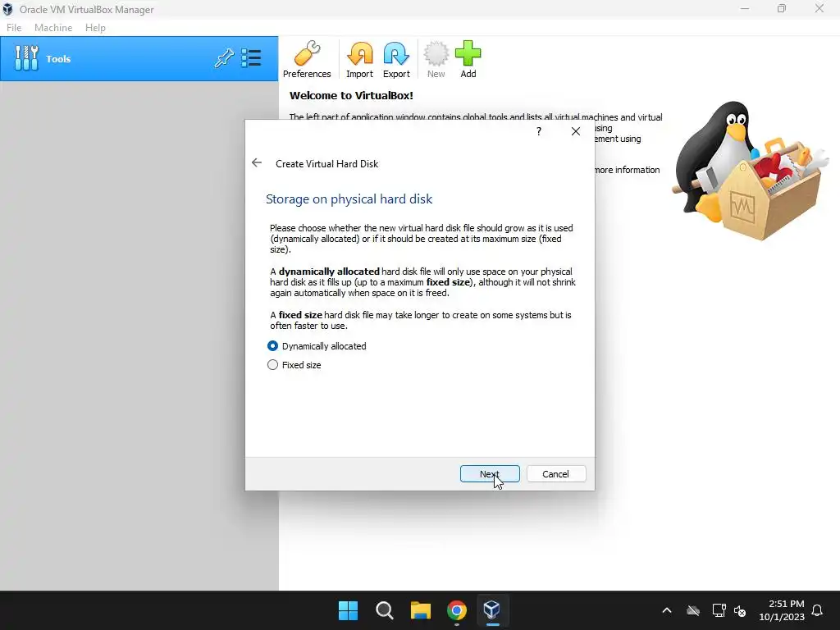Screen dimensions: 840x630
Task: Click the muted volume tray icon
Action: click(x=741, y=610)
